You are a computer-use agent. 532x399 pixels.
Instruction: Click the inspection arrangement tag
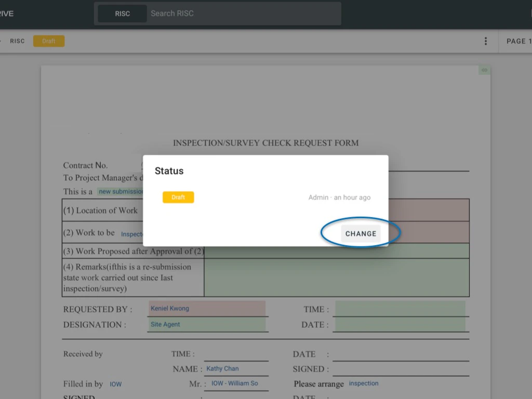(363, 383)
